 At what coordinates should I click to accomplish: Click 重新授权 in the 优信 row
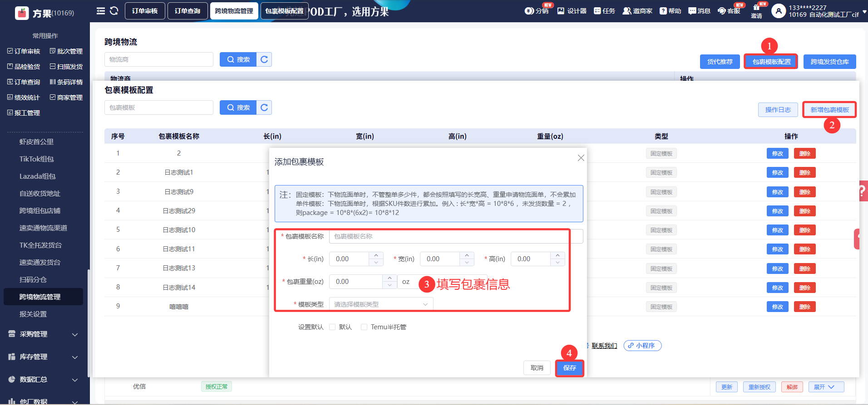coord(759,387)
